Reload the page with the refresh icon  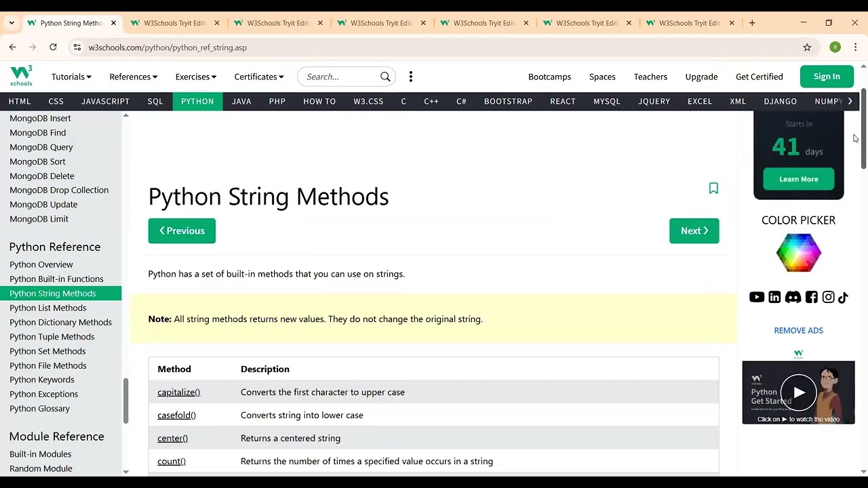53,47
